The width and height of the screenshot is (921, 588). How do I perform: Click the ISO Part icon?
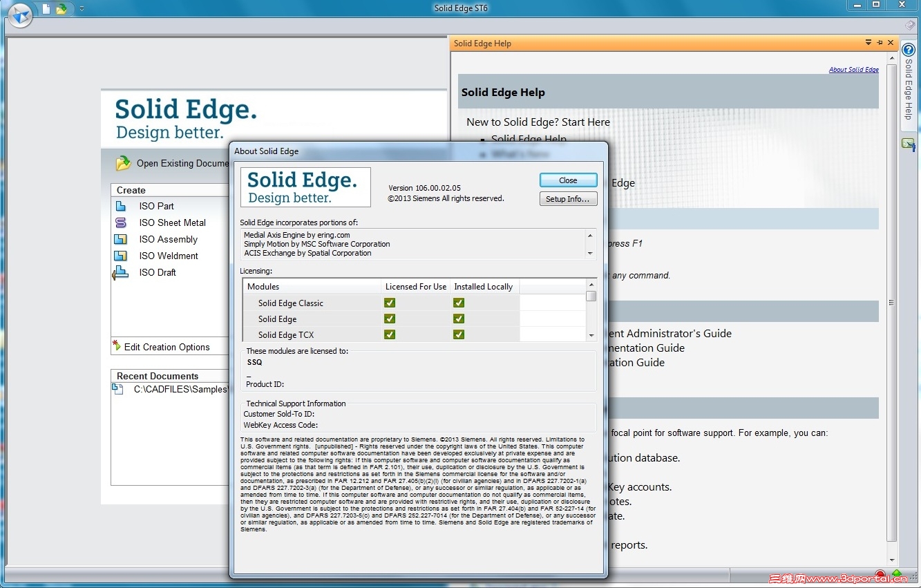point(121,206)
